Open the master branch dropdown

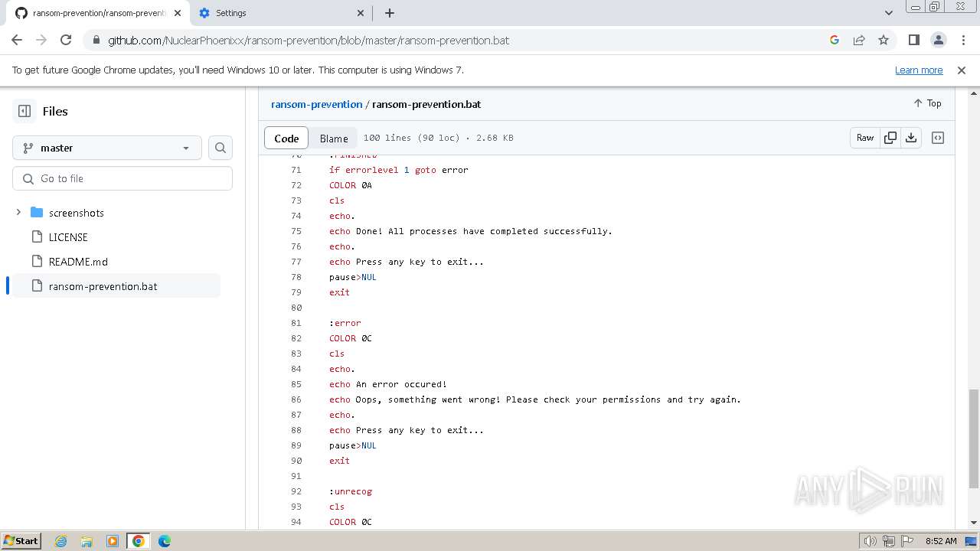point(107,148)
